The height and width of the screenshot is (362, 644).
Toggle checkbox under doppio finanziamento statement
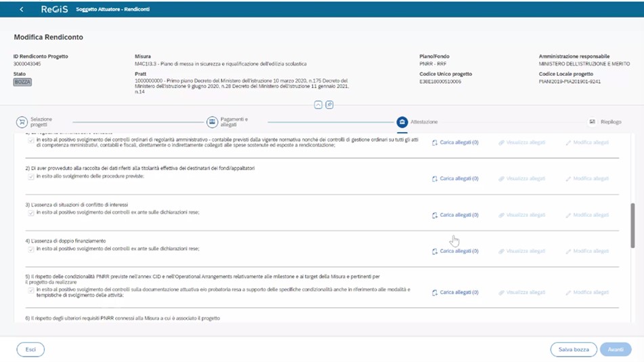point(31,249)
